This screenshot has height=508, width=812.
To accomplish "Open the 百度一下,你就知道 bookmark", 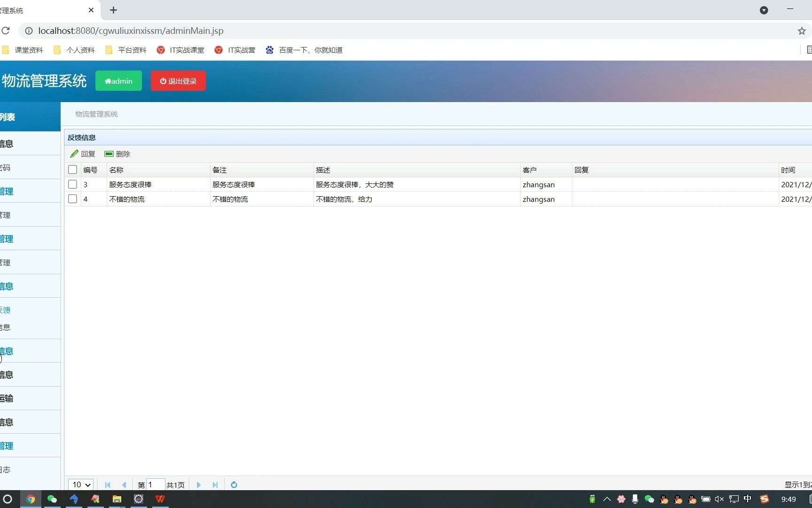I will pyautogui.click(x=304, y=50).
